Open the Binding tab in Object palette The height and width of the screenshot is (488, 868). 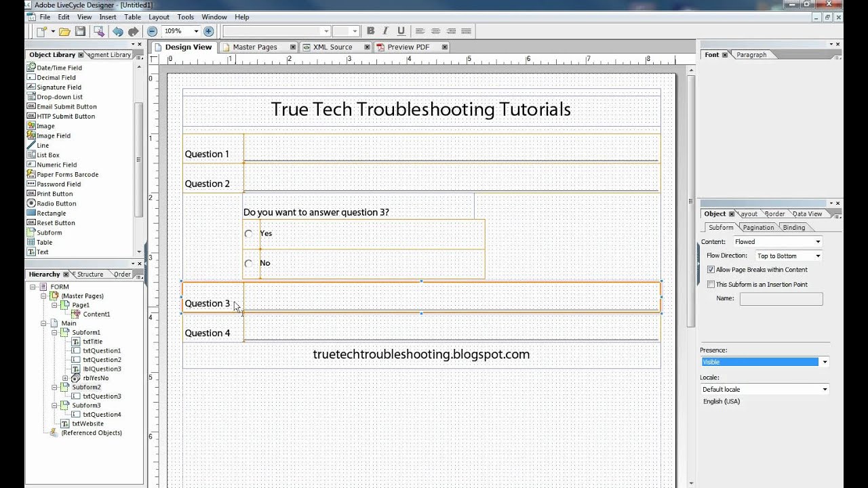point(793,228)
